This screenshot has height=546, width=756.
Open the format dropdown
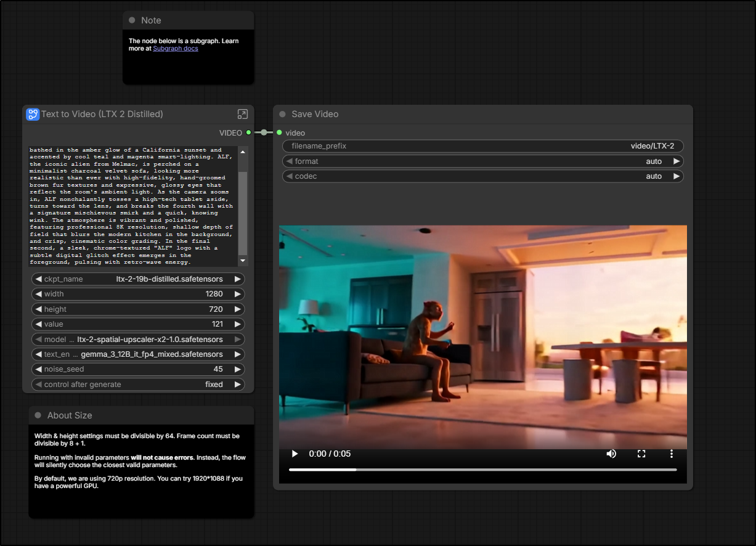pos(482,161)
